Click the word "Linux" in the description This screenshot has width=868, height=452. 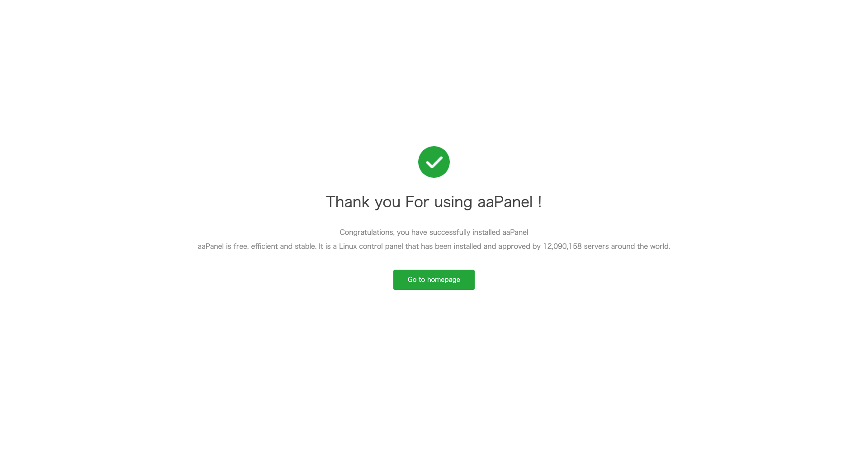point(348,247)
